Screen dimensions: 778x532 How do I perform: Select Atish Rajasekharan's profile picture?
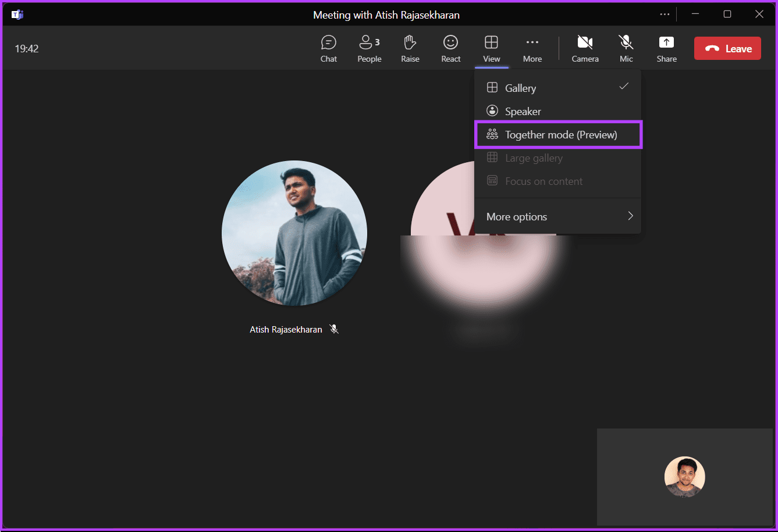[294, 233]
